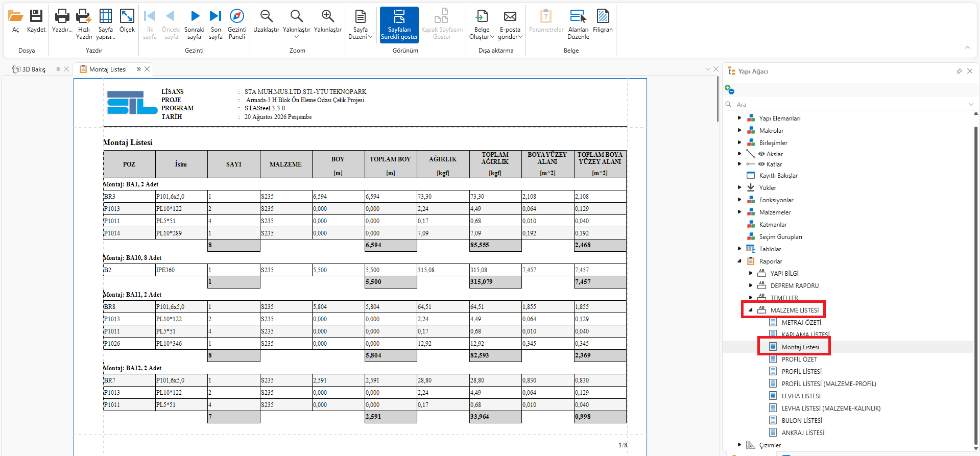Click the Ara search field
980x456 pixels.
click(x=849, y=104)
